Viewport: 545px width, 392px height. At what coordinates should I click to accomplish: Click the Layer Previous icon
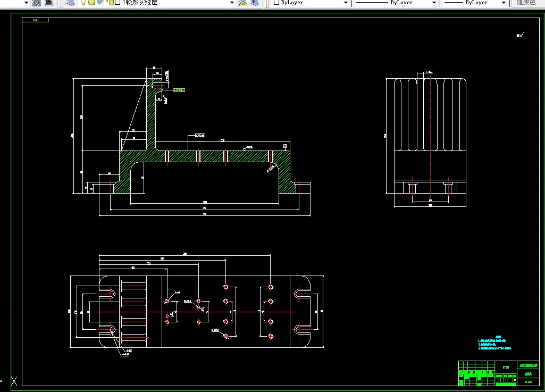click(255, 3)
